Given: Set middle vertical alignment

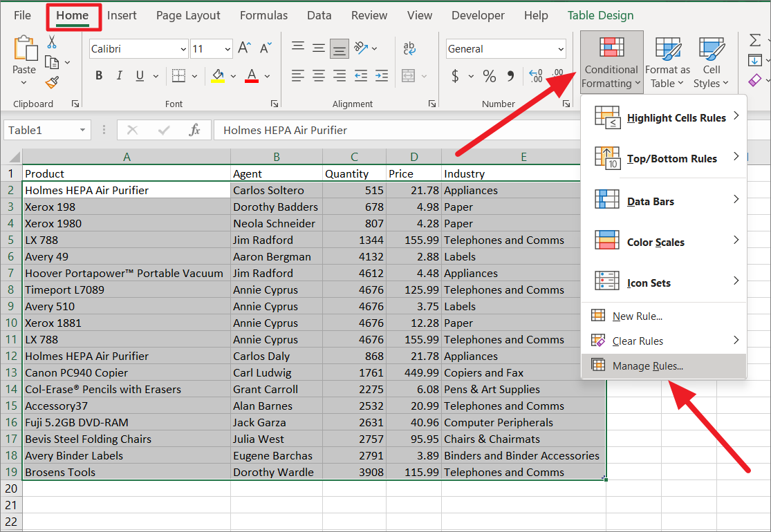Looking at the screenshot, I should point(319,48).
